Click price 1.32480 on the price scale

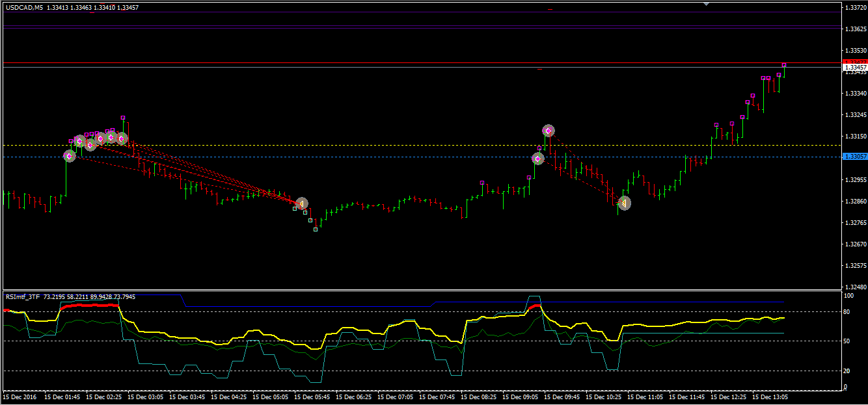coord(854,287)
